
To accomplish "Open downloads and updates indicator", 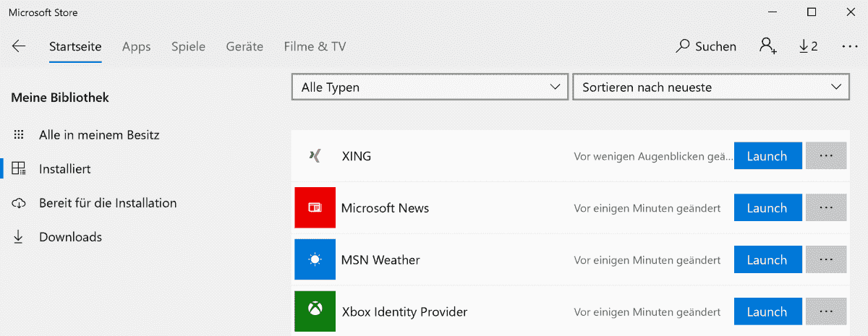I will coord(808,46).
